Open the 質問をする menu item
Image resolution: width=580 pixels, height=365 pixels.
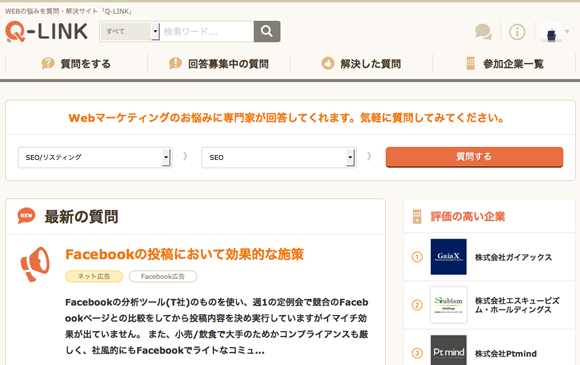click(76, 64)
